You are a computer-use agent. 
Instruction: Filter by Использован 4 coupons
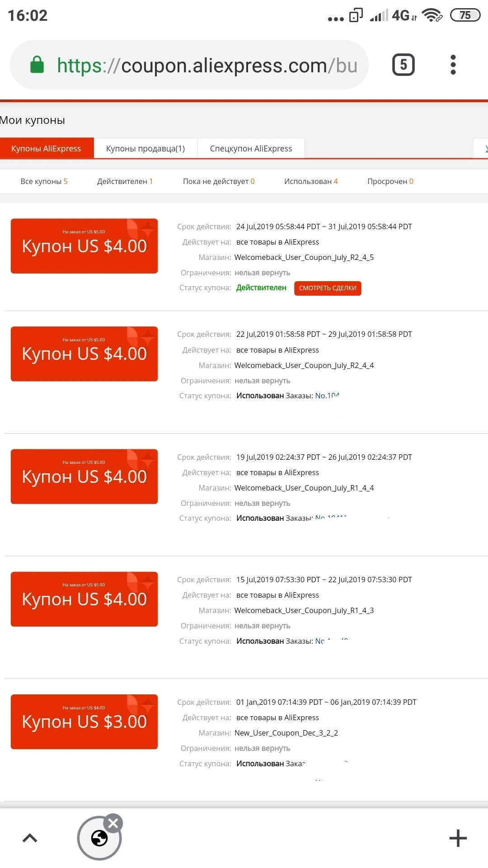coord(311,181)
